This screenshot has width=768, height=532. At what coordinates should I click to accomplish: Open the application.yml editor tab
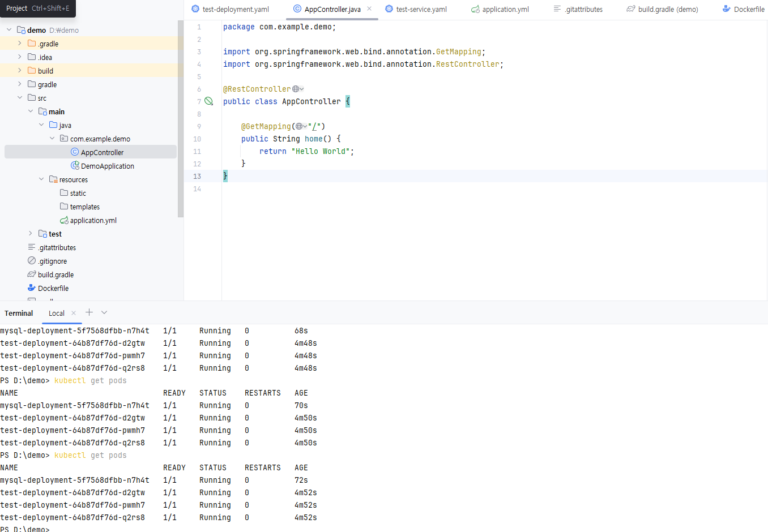pyautogui.click(x=500, y=9)
